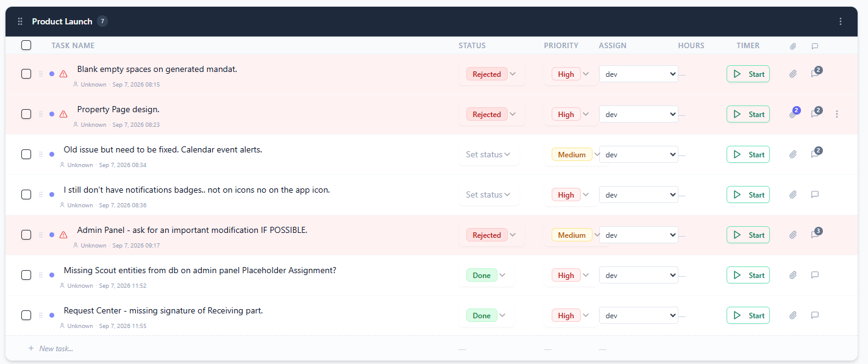This screenshot has height=364, width=868.
Task: Start timer for Missing Scout entities task
Action: (x=748, y=275)
